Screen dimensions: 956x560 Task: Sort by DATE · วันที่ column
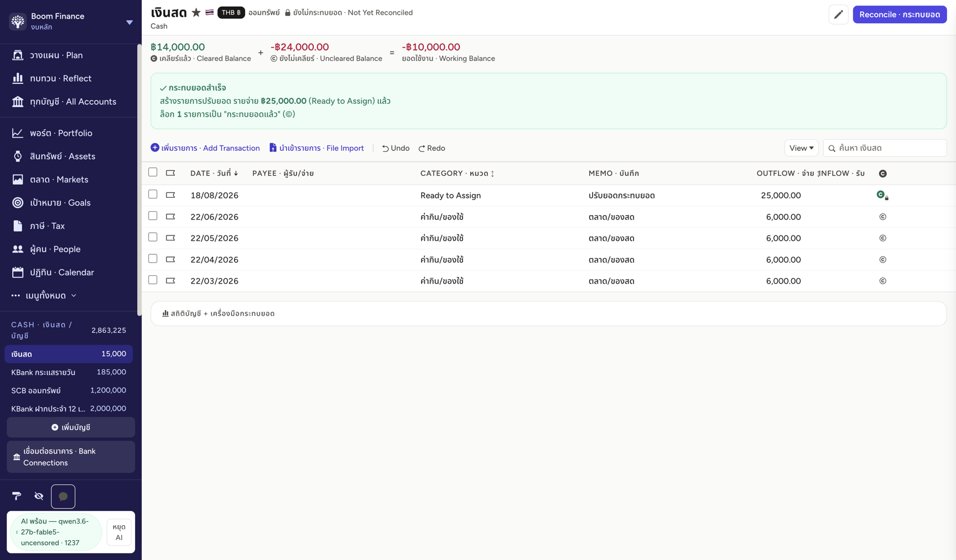coord(214,174)
